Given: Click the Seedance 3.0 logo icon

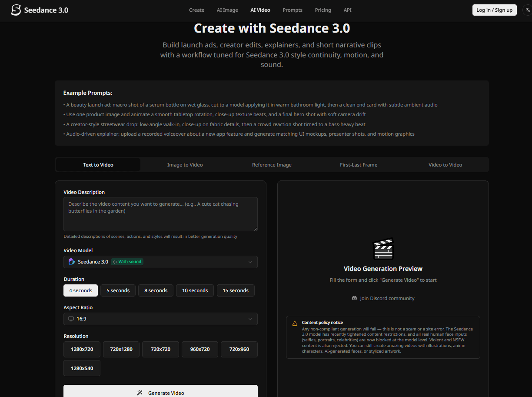Looking at the screenshot, I should tap(16, 10).
